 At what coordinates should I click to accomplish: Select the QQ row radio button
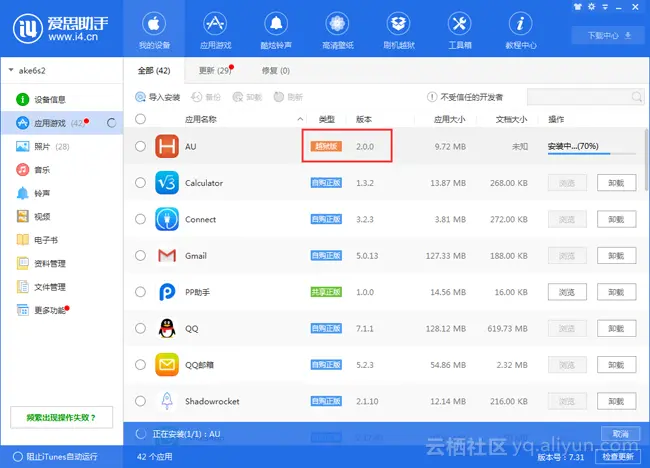tap(141, 328)
